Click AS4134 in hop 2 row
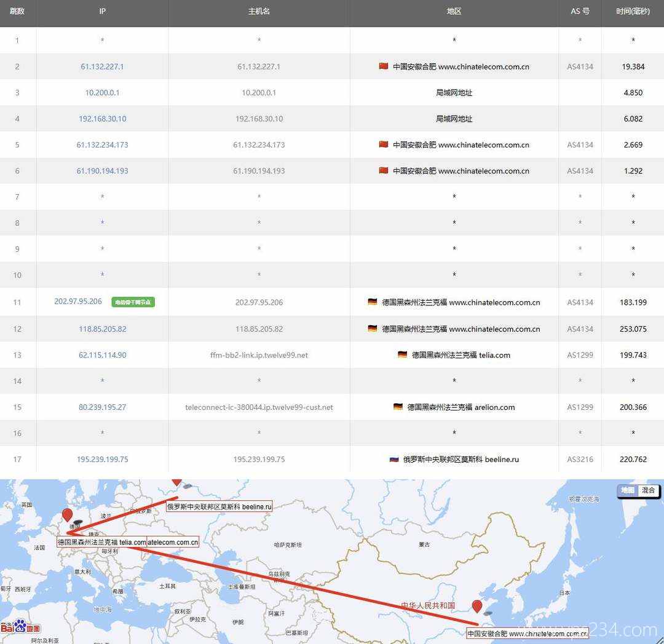The width and height of the screenshot is (664, 644). tap(580, 66)
